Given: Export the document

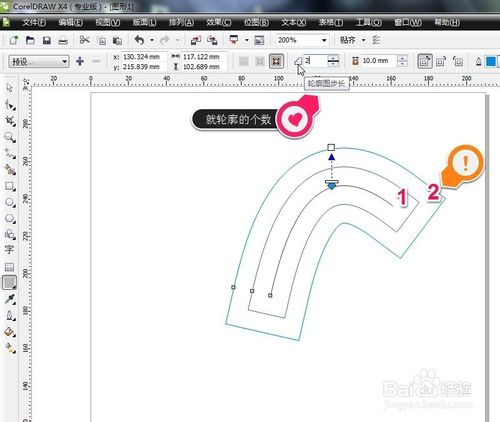Looking at the screenshot, I should [x=212, y=40].
